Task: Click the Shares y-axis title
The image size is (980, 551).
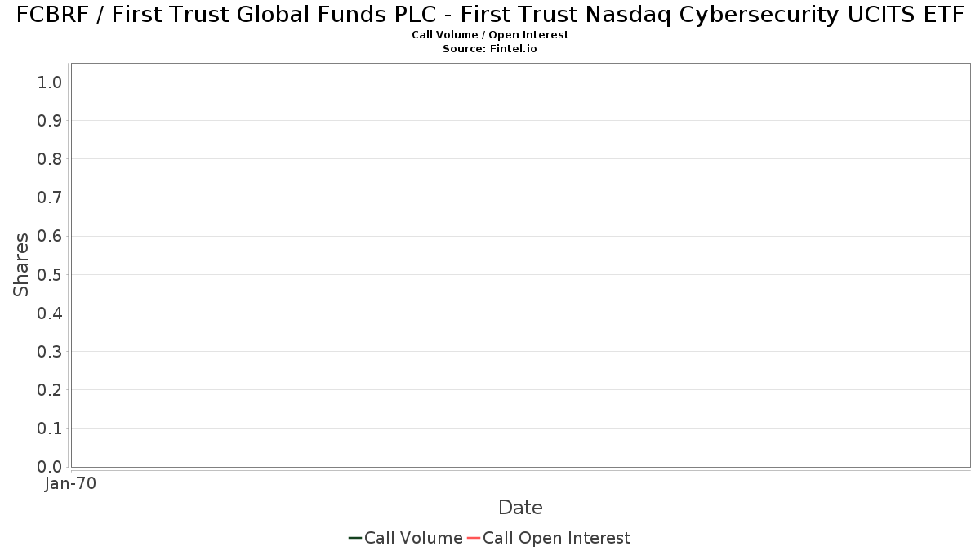Action: [21, 264]
